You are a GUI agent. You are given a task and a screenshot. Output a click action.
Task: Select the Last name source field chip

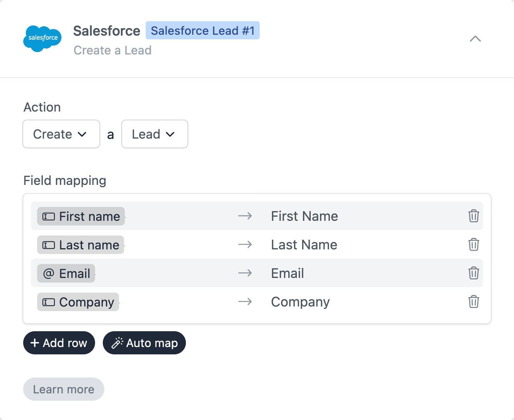(x=81, y=245)
